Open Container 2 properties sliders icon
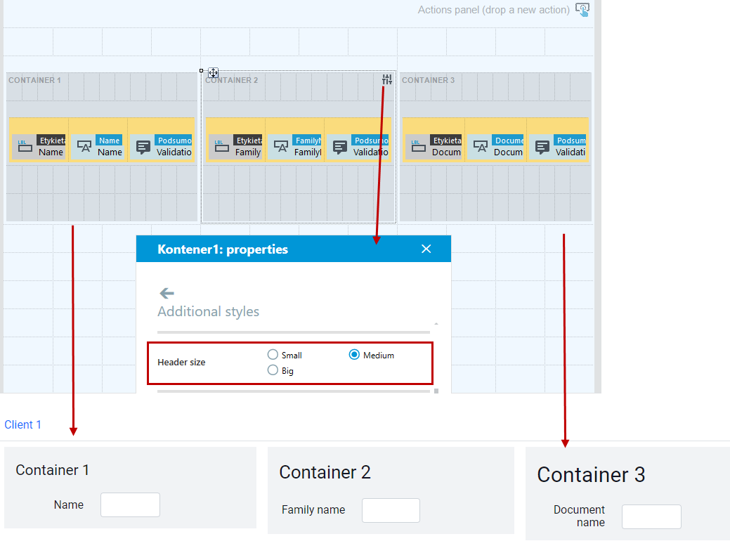The image size is (730, 560). [x=387, y=79]
